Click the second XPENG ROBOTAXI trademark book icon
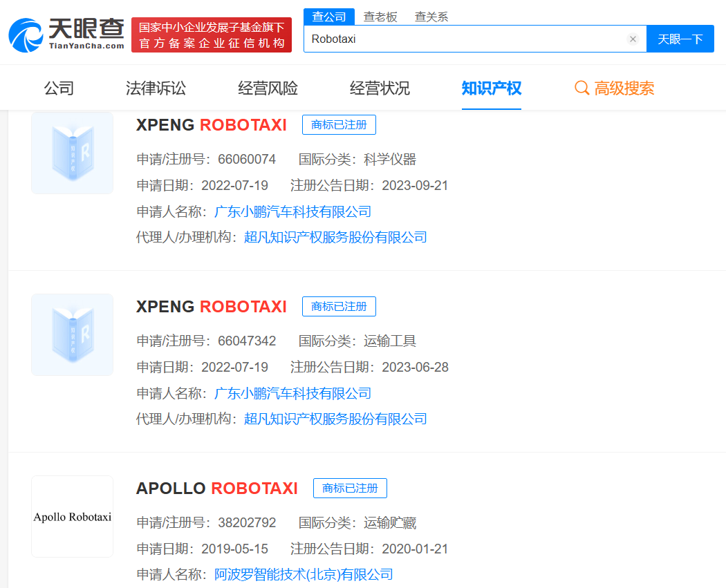The width and height of the screenshot is (726, 588). point(72,334)
